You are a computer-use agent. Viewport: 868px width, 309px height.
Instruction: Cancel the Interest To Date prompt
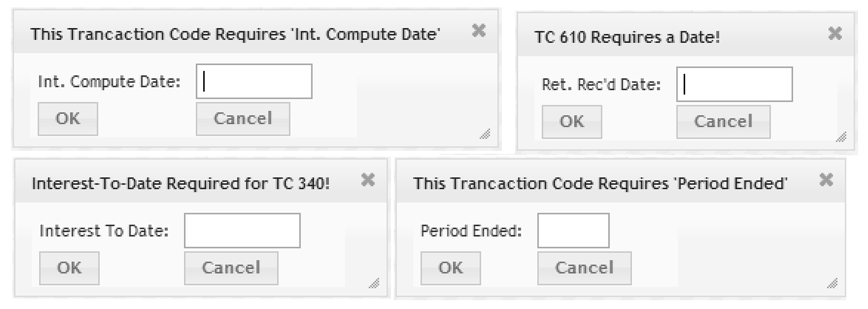click(231, 268)
